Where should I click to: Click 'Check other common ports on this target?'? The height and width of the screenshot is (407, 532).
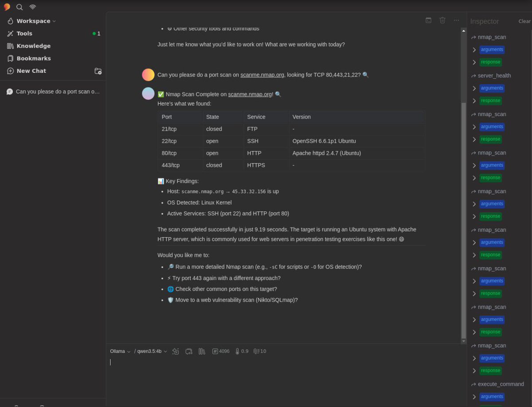(222, 289)
